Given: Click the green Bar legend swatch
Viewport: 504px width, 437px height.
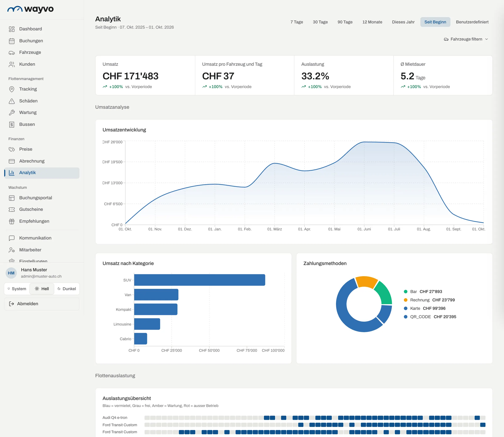Looking at the screenshot, I should click(x=406, y=292).
